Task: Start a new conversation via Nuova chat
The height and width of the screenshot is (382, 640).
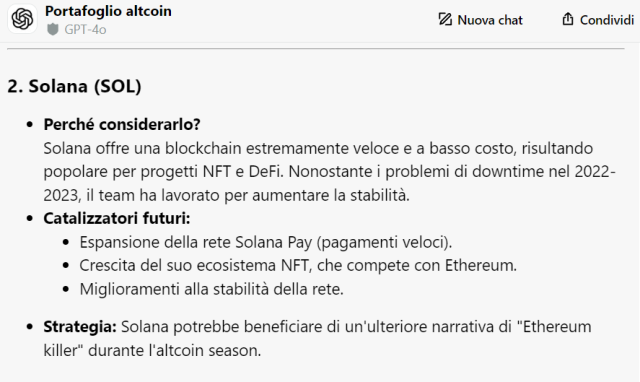Action: (480, 20)
